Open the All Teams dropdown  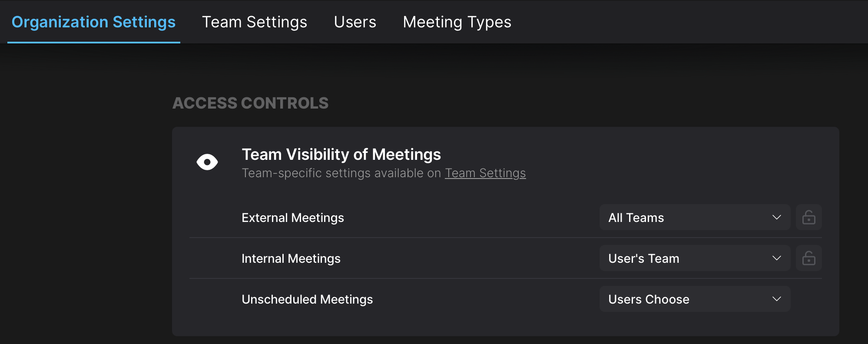[695, 217]
